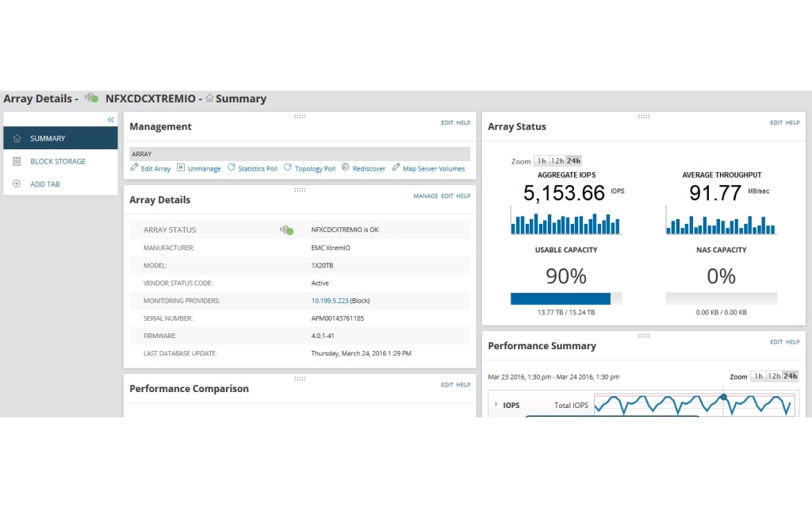The height and width of the screenshot is (508, 812).
Task: Collapse the left sidebar with the double chevron
Action: click(110, 119)
